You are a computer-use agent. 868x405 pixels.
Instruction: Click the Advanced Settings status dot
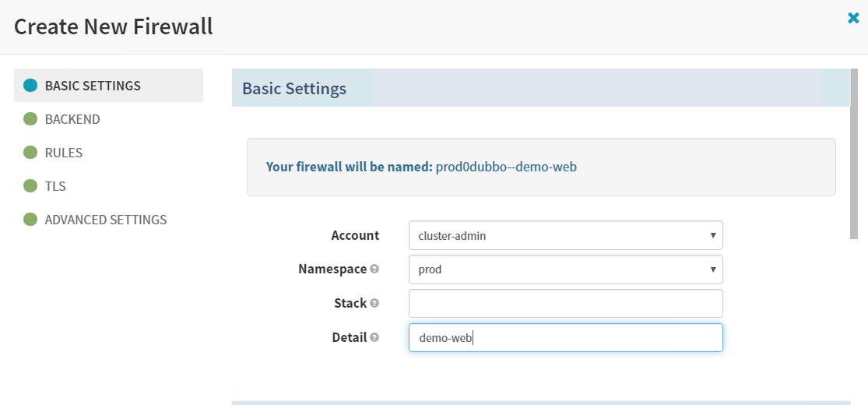pos(30,220)
